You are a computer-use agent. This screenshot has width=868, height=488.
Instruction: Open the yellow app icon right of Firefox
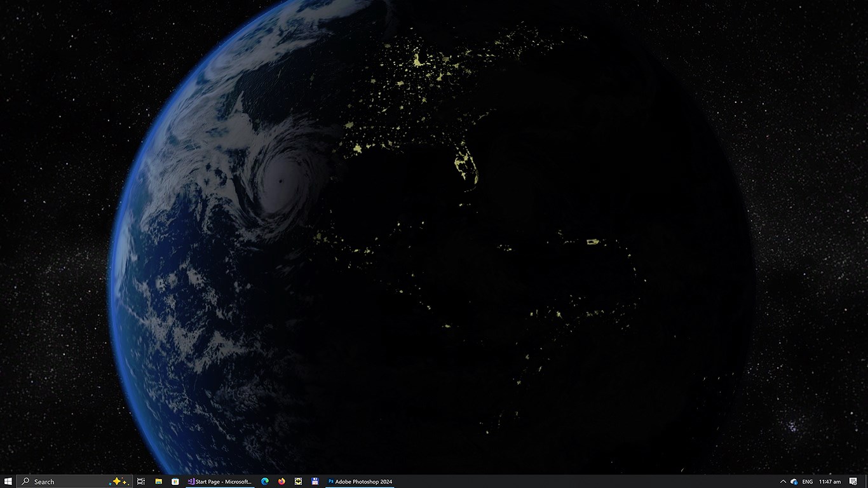pyautogui.click(x=298, y=482)
